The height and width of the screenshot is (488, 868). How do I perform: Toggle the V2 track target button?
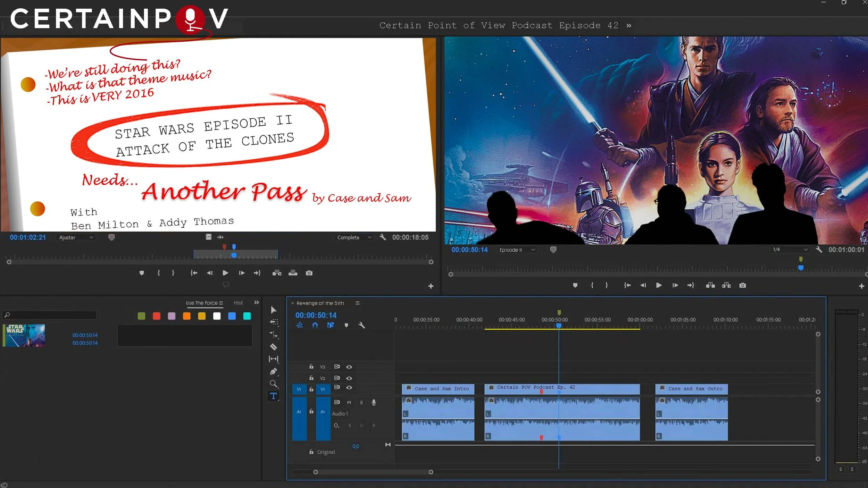coord(323,378)
